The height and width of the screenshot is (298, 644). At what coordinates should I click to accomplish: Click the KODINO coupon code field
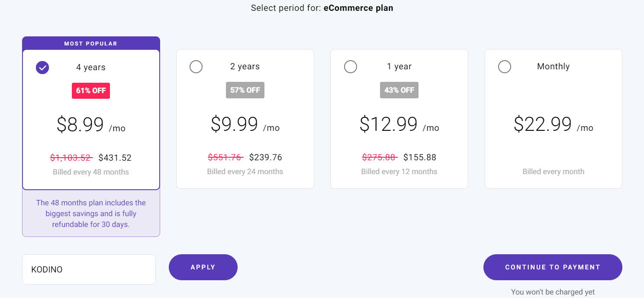point(89,269)
